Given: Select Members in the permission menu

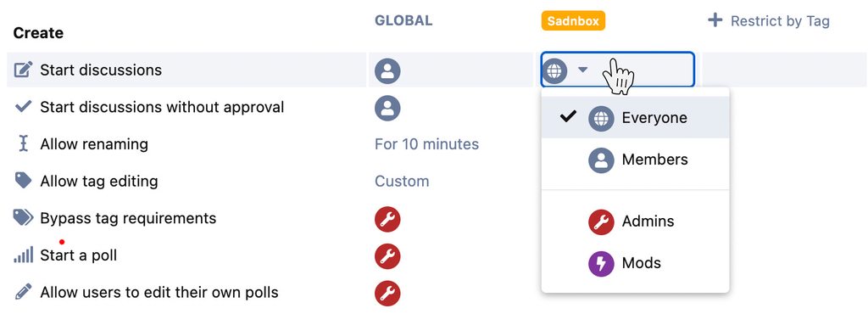Looking at the screenshot, I should (x=635, y=160).
